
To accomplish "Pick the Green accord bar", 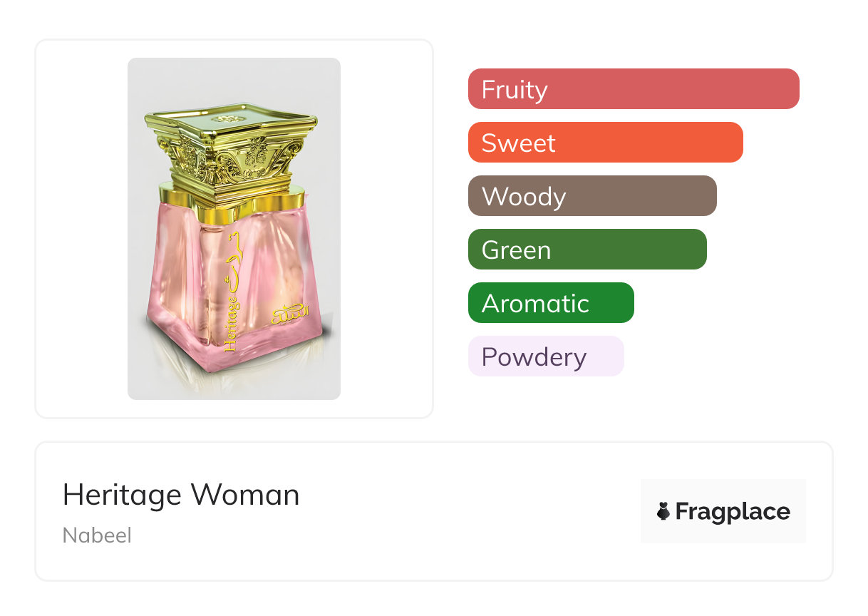I will 587,250.
